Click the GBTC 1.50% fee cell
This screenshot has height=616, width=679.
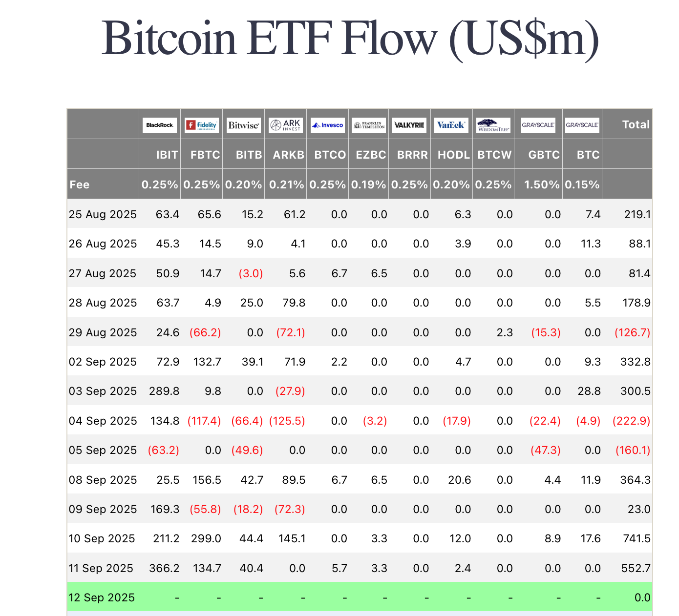[x=542, y=185]
